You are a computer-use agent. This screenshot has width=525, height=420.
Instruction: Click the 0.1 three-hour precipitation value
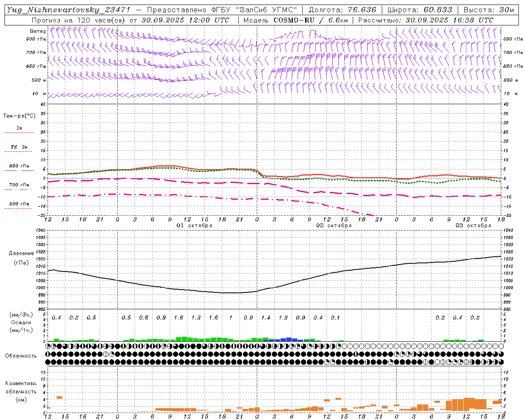pos(336,318)
